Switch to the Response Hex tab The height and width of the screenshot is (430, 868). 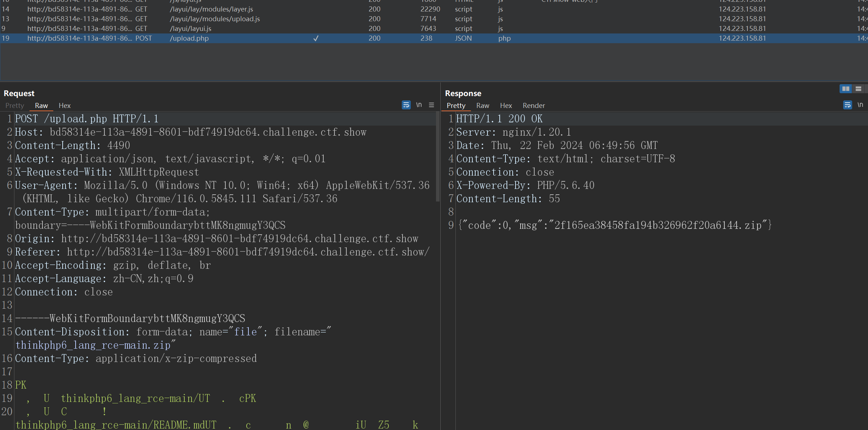[x=506, y=105]
